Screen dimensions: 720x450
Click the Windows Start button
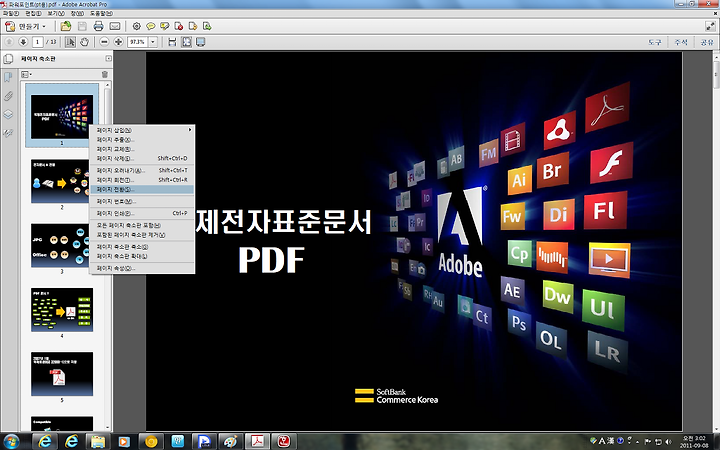(x=11, y=442)
